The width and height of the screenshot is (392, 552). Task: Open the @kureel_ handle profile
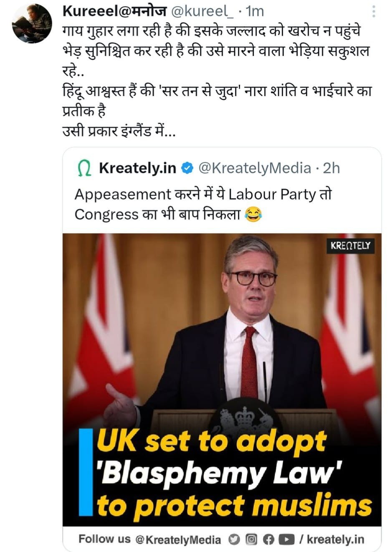click(x=201, y=11)
